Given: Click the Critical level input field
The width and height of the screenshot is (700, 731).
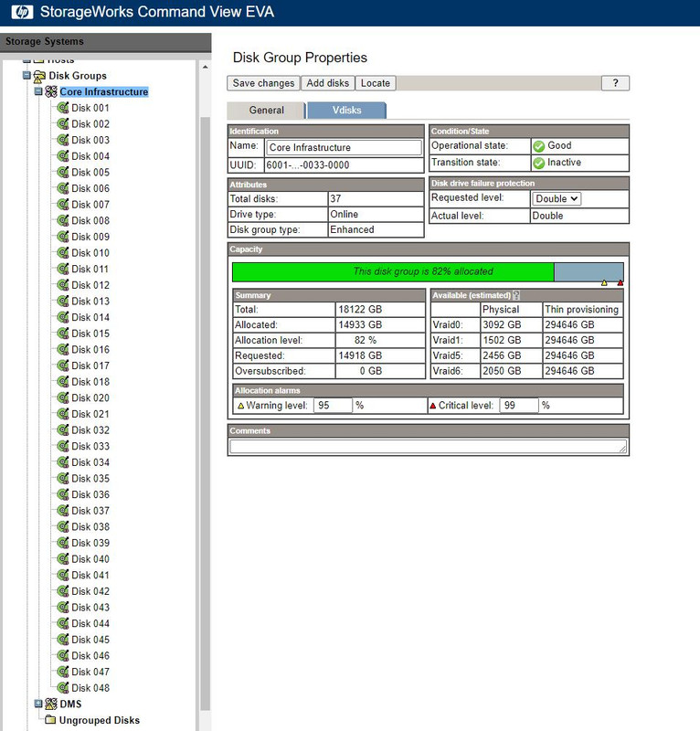Looking at the screenshot, I should point(519,406).
